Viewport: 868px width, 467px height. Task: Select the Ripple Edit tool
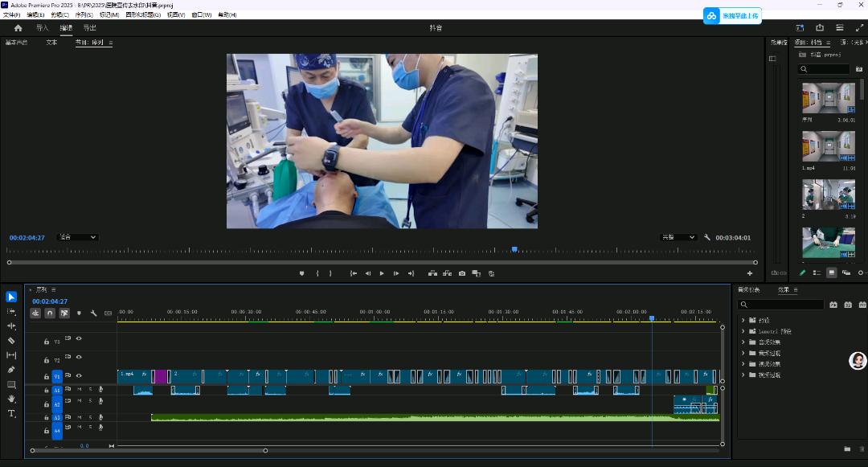click(x=11, y=326)
